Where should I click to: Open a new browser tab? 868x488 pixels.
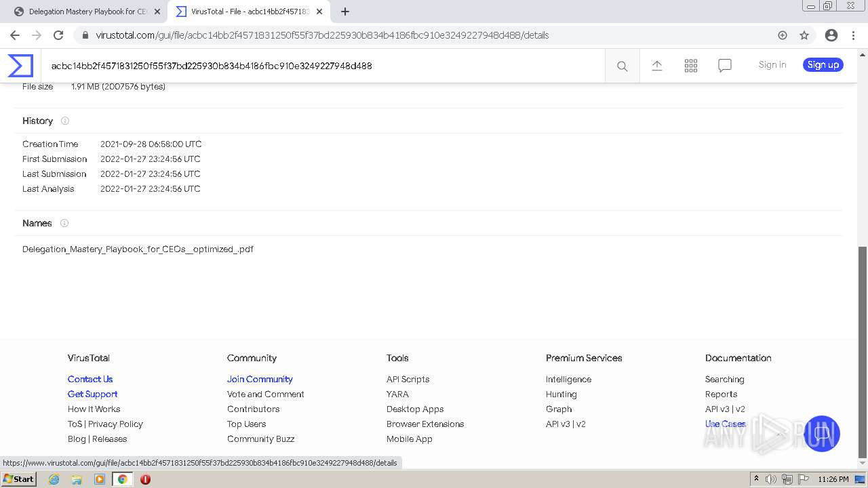(x=345, y=12)
